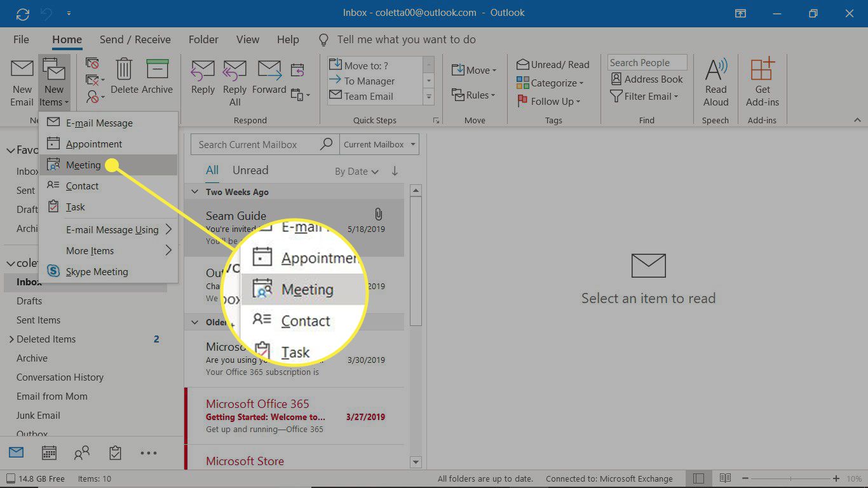Open the Quick Steps dialog launcher

pos(436,121)
